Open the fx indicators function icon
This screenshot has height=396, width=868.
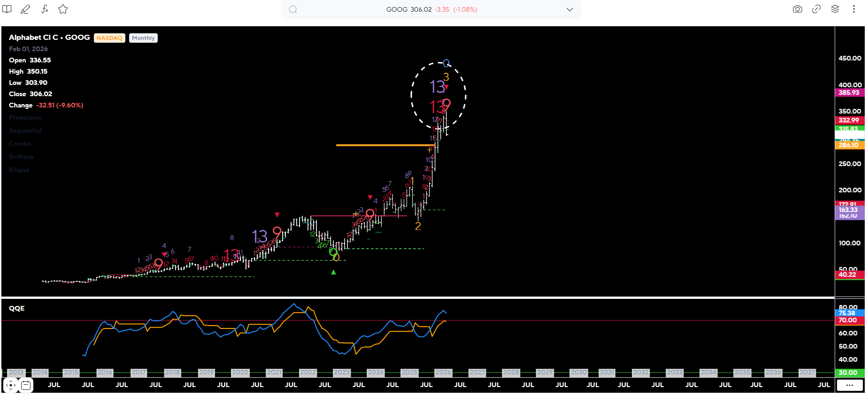point(45,9)
